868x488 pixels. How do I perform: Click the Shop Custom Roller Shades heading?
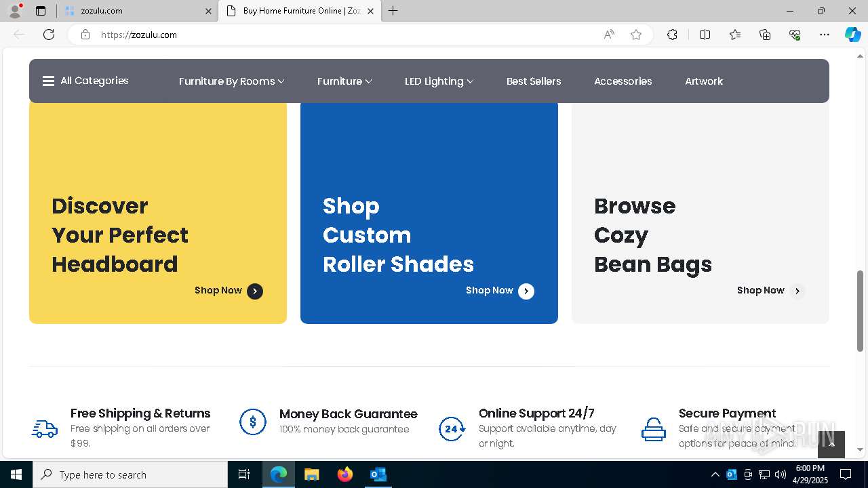(x=398, y=235)
